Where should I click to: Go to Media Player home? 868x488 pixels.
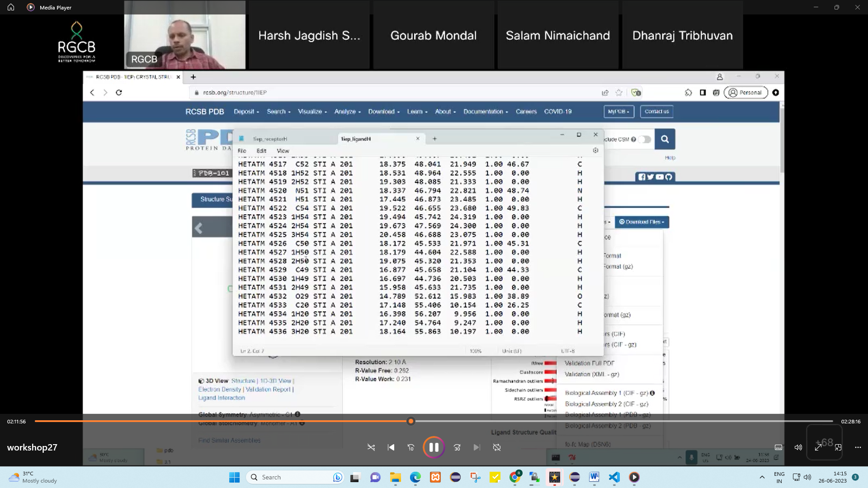point(11,7)
